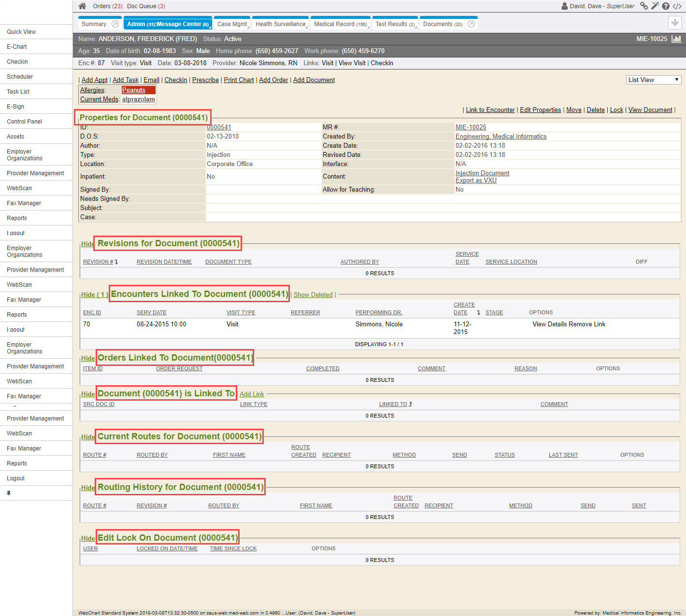Screen dimensions: 686x616
Task: Go to the home icon in top bar
Action: click(x=82, y=6)
